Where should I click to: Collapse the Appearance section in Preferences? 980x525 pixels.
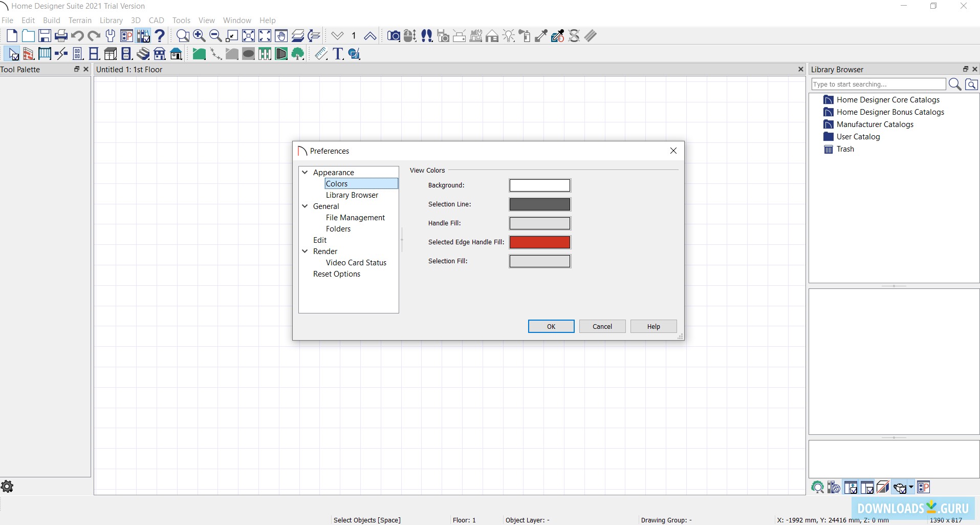(x=306, y=172)
